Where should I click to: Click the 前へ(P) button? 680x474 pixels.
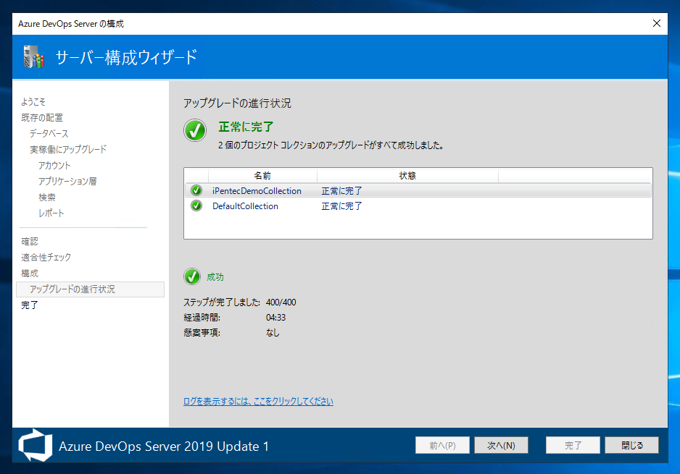coord(442,445)
